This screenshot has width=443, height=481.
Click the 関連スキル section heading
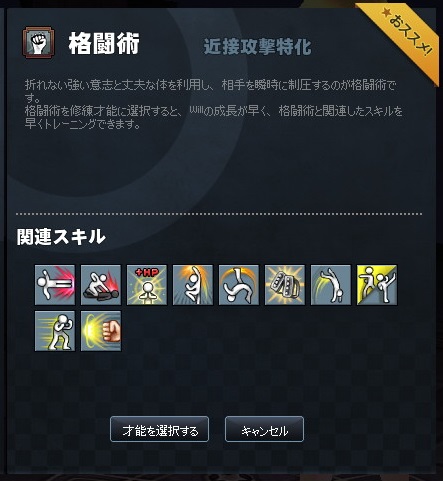click(x=61, y=237)
